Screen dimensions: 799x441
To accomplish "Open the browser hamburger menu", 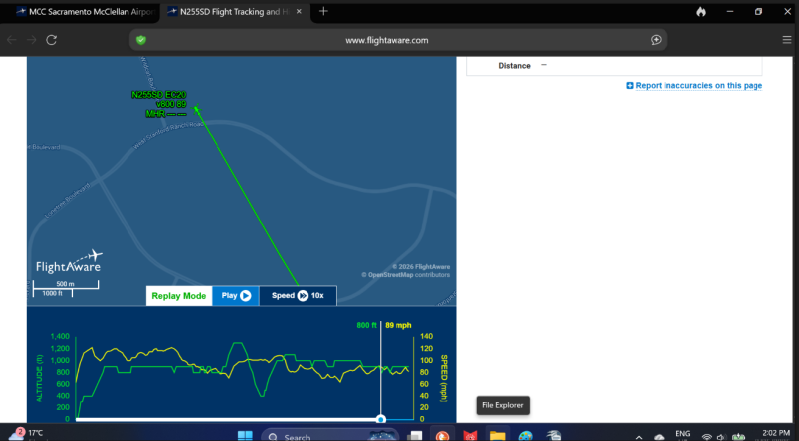I will tap(787, 40).
